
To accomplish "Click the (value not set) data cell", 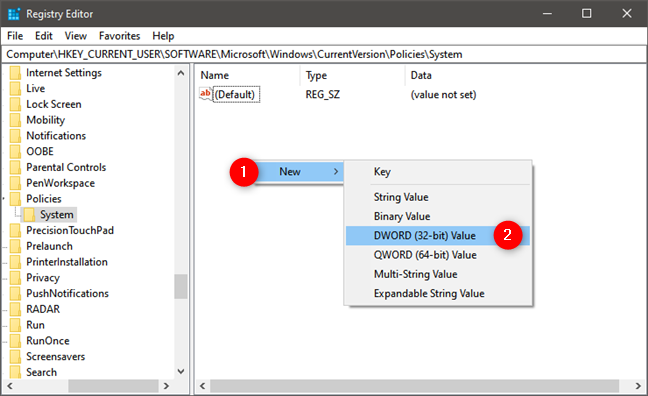I will pyautogui.click(x=443, y=95).
